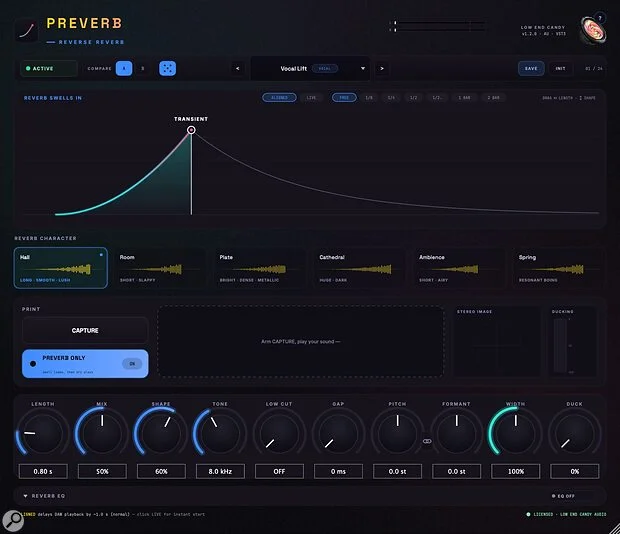Click the GAP knob

[338, 433]
